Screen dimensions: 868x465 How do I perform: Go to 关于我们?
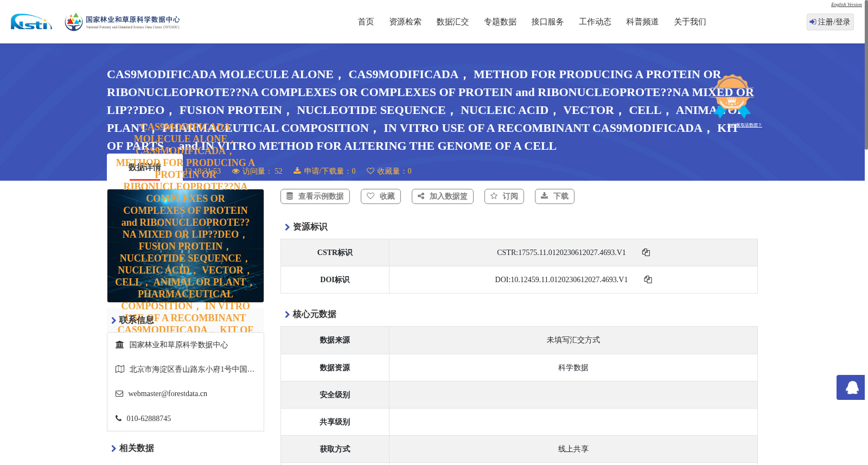click(x=690, y=22)
